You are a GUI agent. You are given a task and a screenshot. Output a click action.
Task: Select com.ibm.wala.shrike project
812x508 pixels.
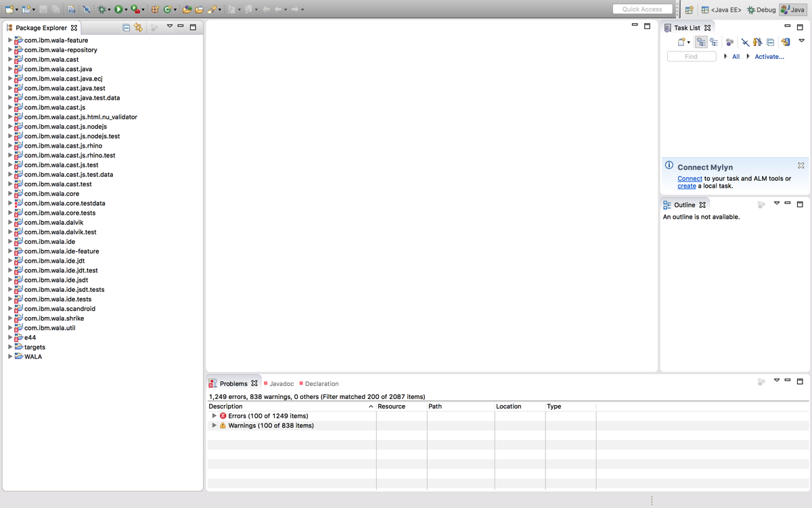[x=54, y=318]
